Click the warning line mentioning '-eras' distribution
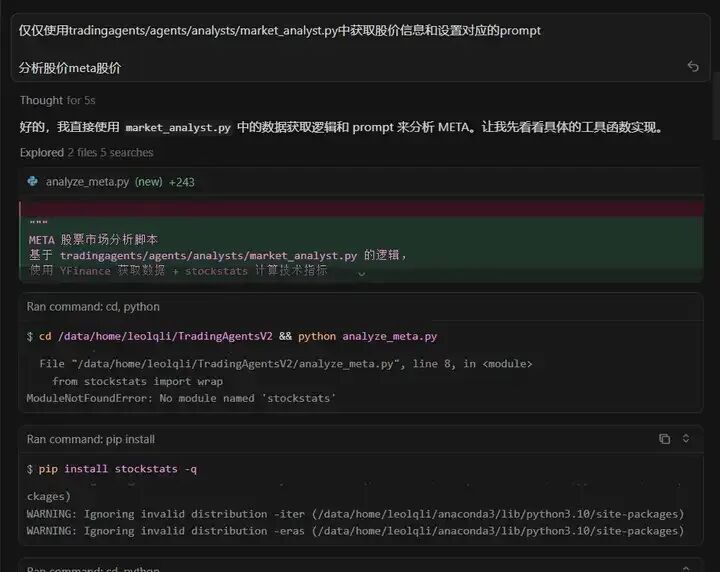 click(x=355, y=531)
